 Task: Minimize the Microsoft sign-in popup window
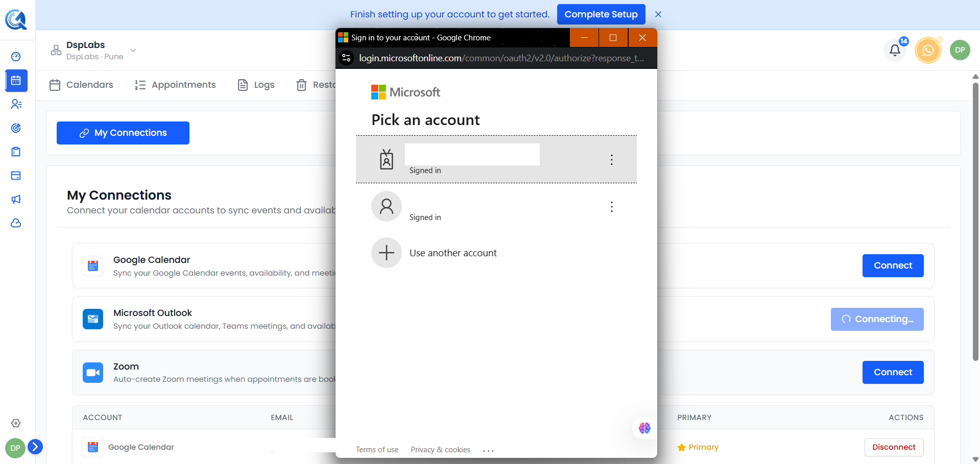pyautogui.click(x=584, y=38)
